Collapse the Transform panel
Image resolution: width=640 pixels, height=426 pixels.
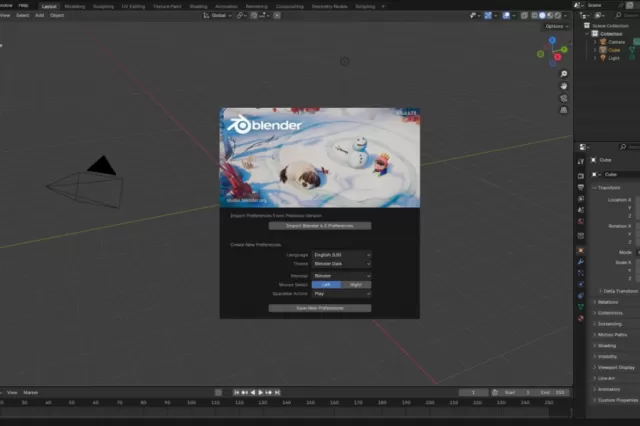(x=609, y=188)
